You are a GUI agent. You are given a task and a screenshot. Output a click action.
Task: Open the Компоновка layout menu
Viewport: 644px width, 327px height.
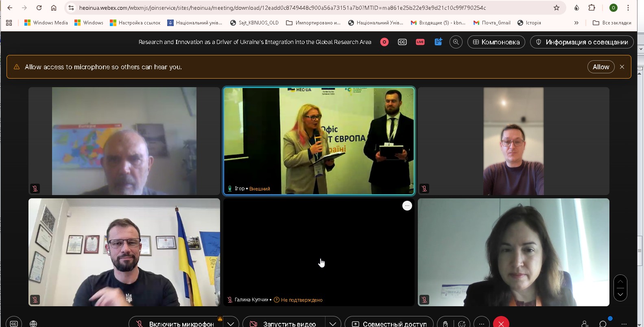[x=496, y=42]
